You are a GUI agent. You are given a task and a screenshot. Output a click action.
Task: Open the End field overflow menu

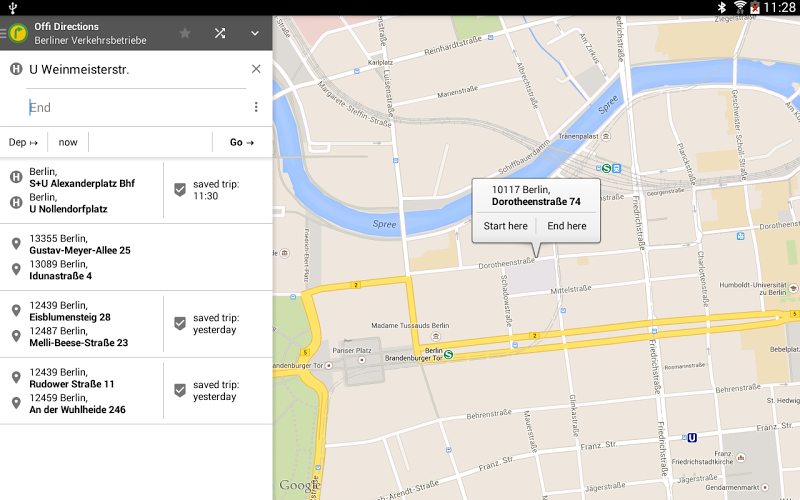coord(256,107)
